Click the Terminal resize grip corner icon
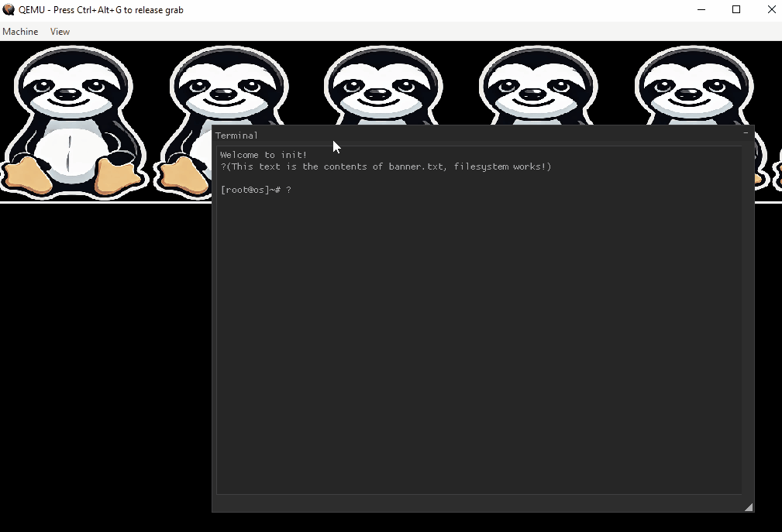This screenshot has height=532, width=782. (x=749, y=507)
